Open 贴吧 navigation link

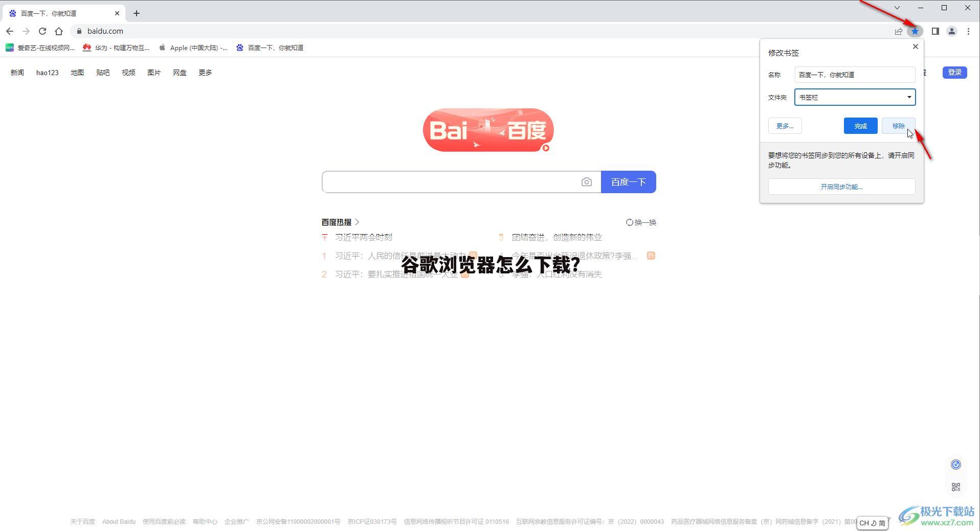[103, 73]
